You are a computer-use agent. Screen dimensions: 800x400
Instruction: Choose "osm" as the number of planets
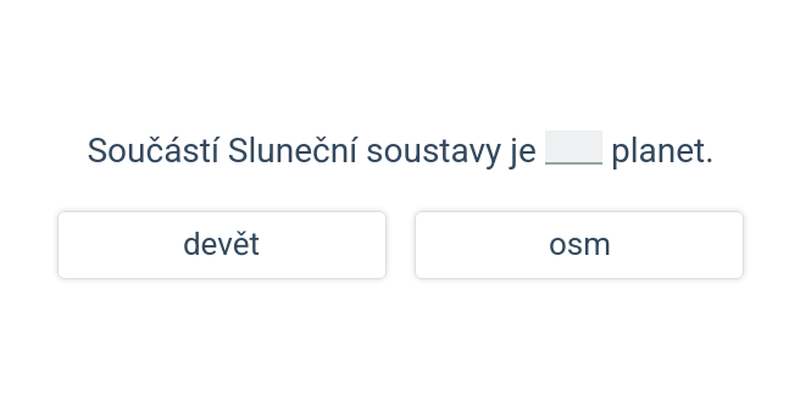pyautogui.click(x=579, y=245)
